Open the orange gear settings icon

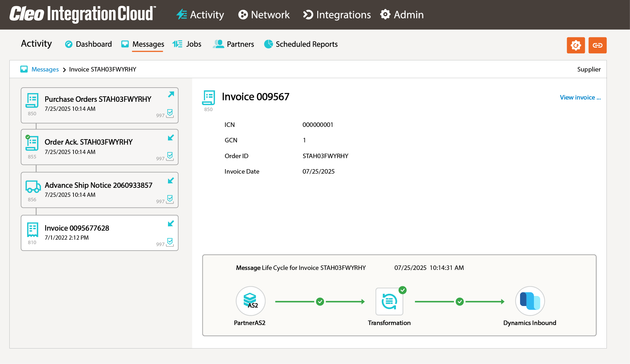pos(576,45)
